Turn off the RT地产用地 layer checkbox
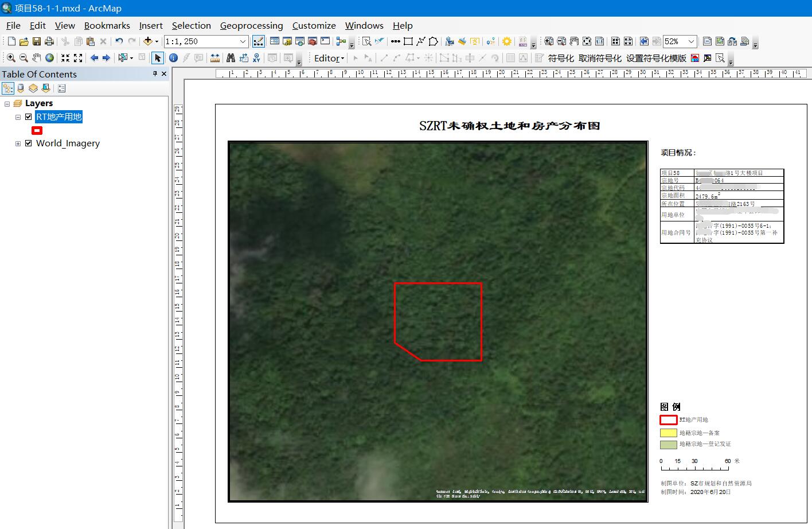 pos(28,116)
